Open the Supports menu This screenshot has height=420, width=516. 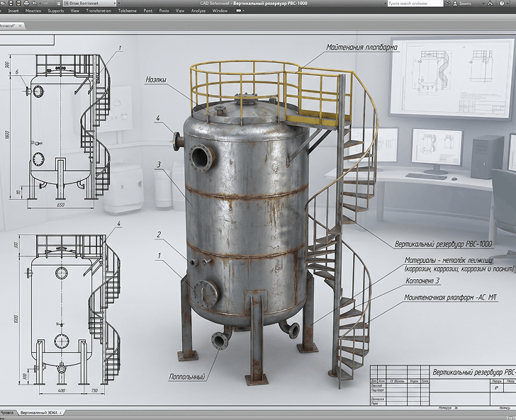point(55,11)
